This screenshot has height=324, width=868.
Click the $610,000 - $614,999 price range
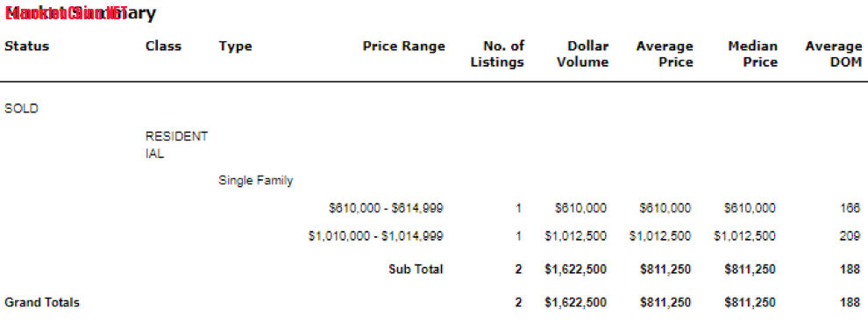[x=386, y=209]
